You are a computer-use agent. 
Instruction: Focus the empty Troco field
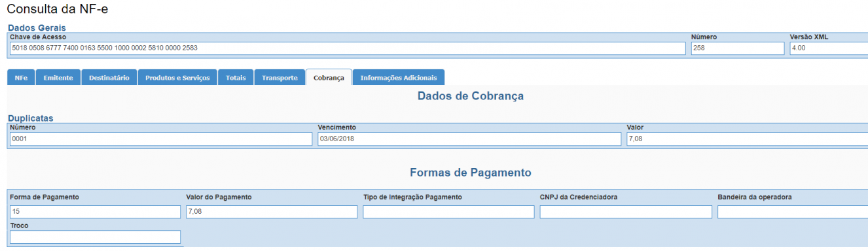pos(95,237)
